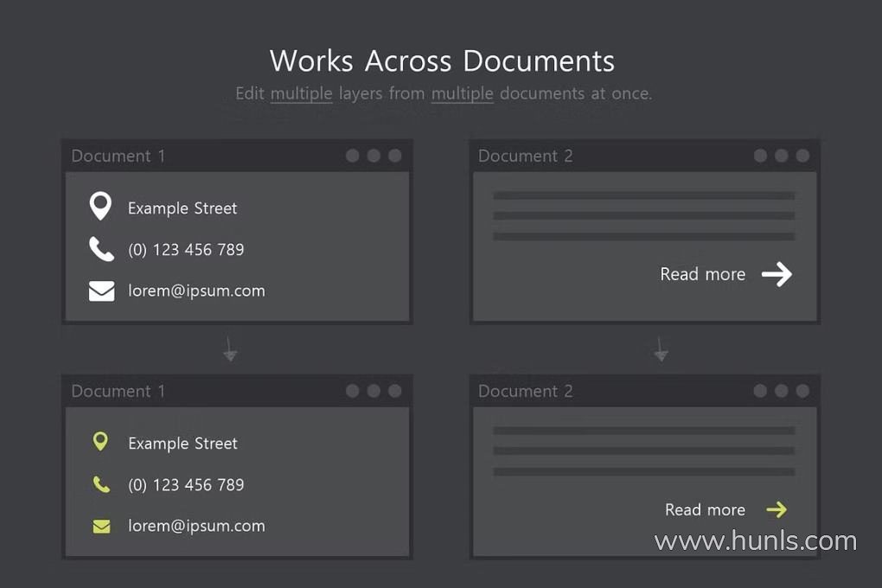
Task: Click white phone icon in top Document 1
Action: 101,249
